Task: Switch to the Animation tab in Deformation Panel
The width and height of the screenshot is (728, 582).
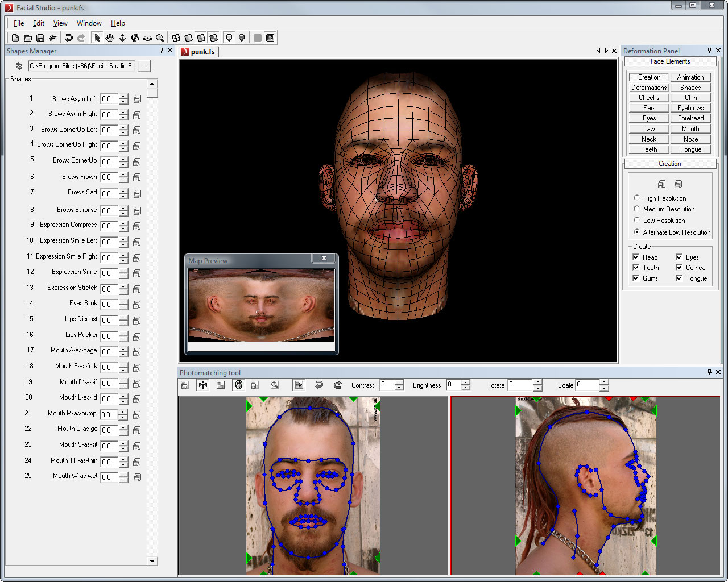Action: pyautogui.click(x=690, y=76)
